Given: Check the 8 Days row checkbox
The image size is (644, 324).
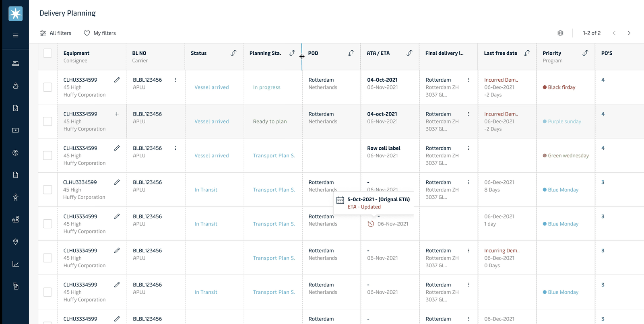Looking at the screenshot, I should 47,190.
